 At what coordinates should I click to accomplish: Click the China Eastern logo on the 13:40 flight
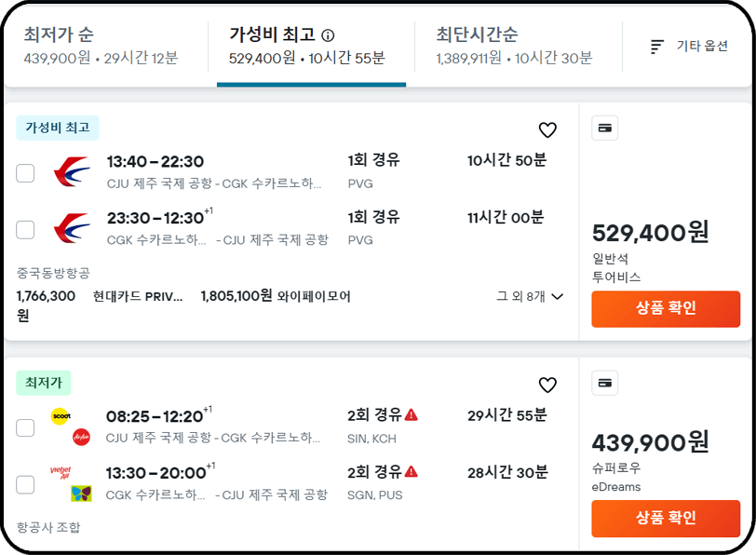point(72,171)
